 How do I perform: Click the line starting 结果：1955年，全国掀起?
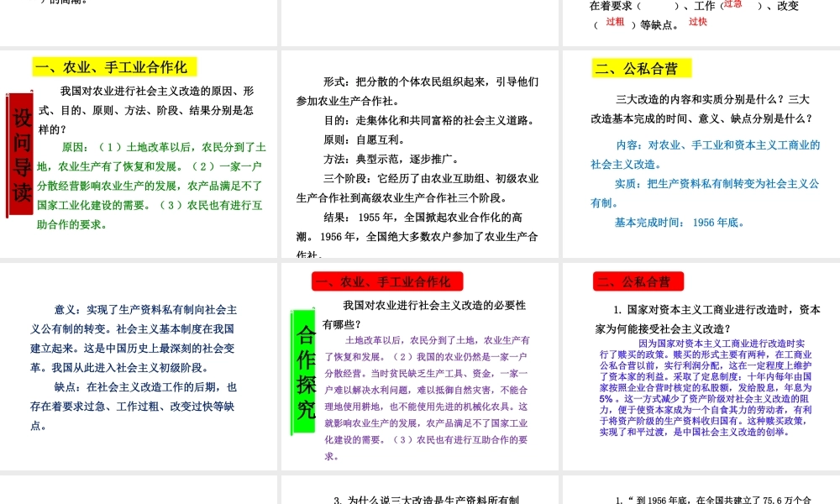423,218
